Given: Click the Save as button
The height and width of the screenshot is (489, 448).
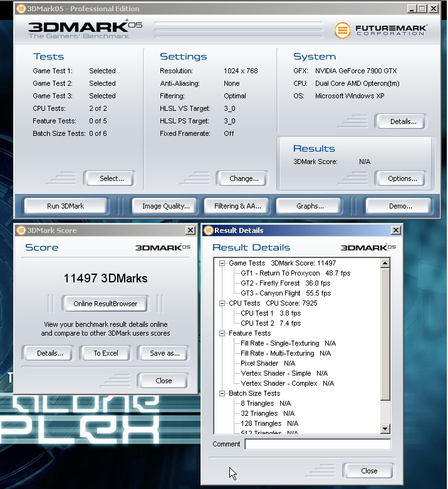Looking at the screenshot, I should (x=165, y=353).
